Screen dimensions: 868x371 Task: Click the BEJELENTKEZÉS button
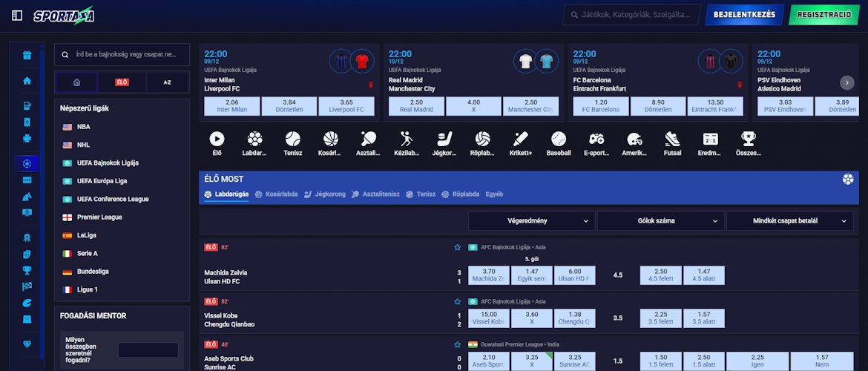(x=744, y=15)
